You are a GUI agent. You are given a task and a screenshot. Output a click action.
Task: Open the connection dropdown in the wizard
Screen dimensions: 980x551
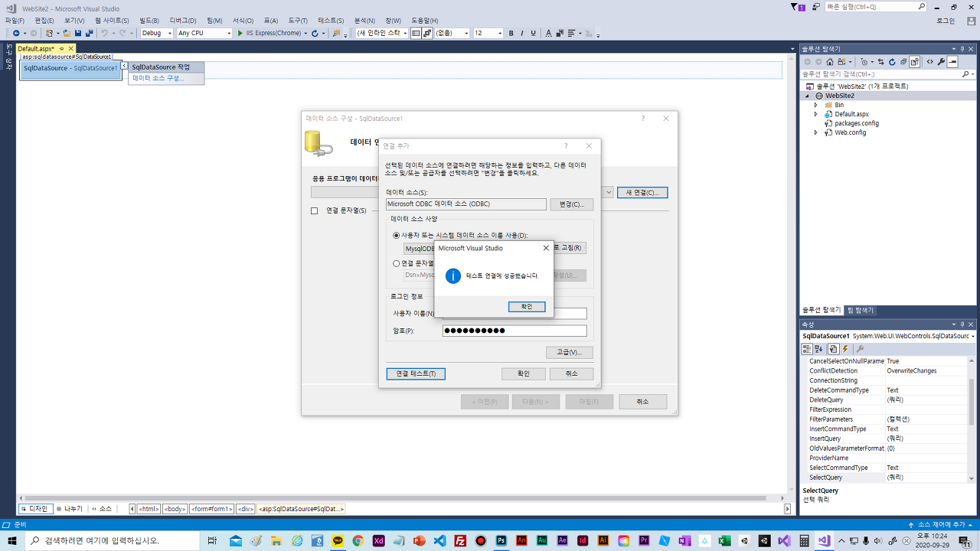tap(609, 192)
